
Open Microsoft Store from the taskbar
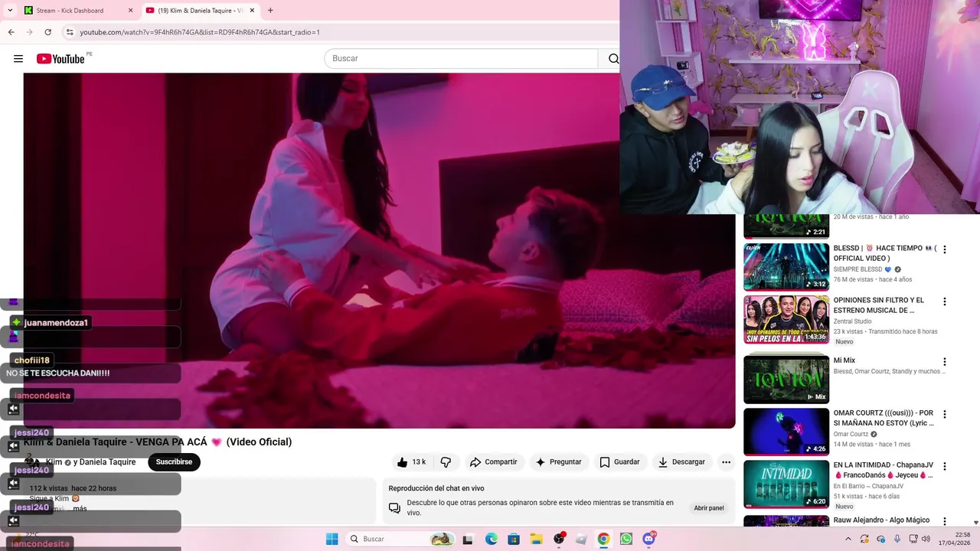tap(513, 539)
